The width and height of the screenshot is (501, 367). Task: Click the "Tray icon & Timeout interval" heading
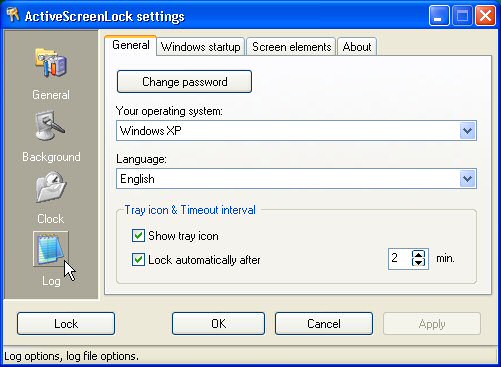click(190, 210)
